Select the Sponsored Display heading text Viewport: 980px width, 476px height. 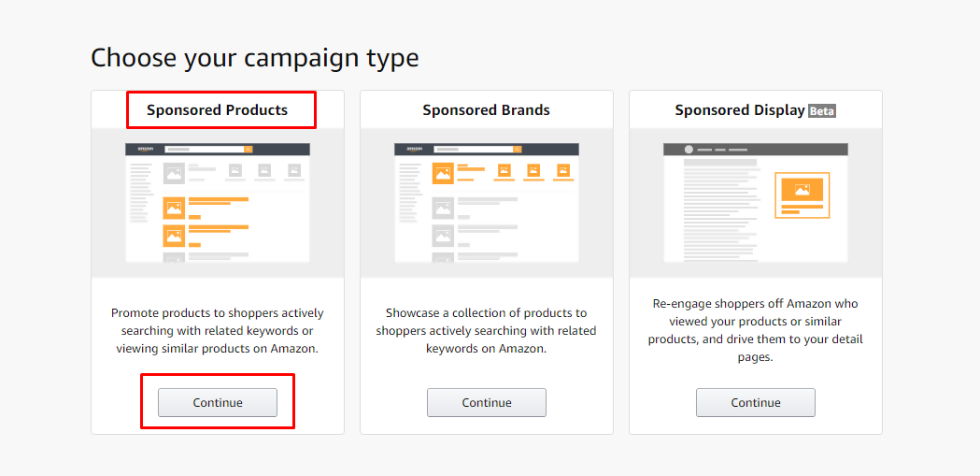pos(740,110)
